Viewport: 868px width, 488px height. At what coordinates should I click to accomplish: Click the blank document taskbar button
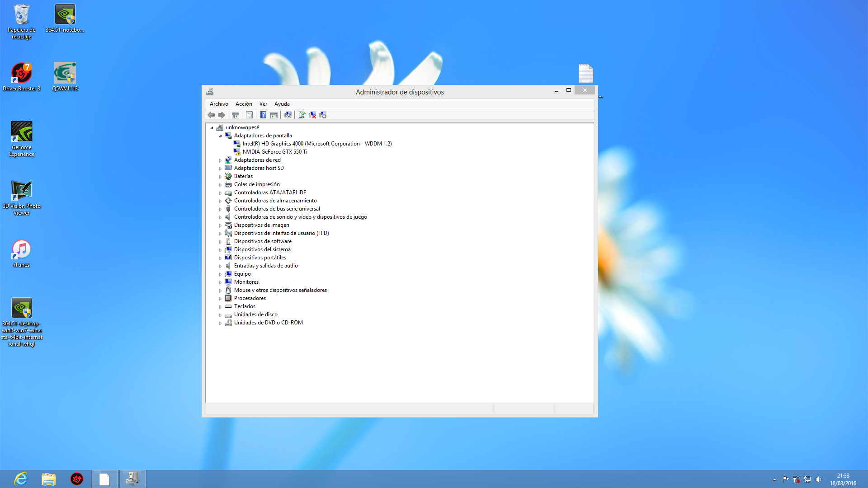(104, 479)
